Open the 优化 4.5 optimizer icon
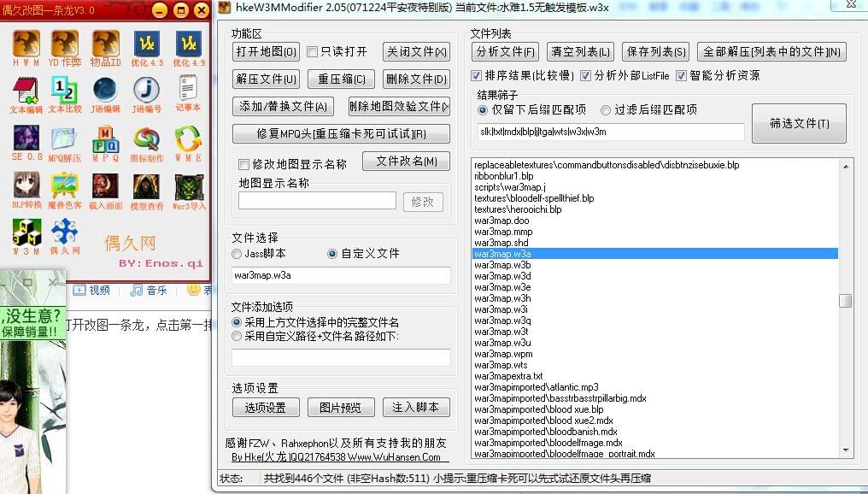Image resolution: width=868 pixels, height=494 pixels. [x=147, y=44]
